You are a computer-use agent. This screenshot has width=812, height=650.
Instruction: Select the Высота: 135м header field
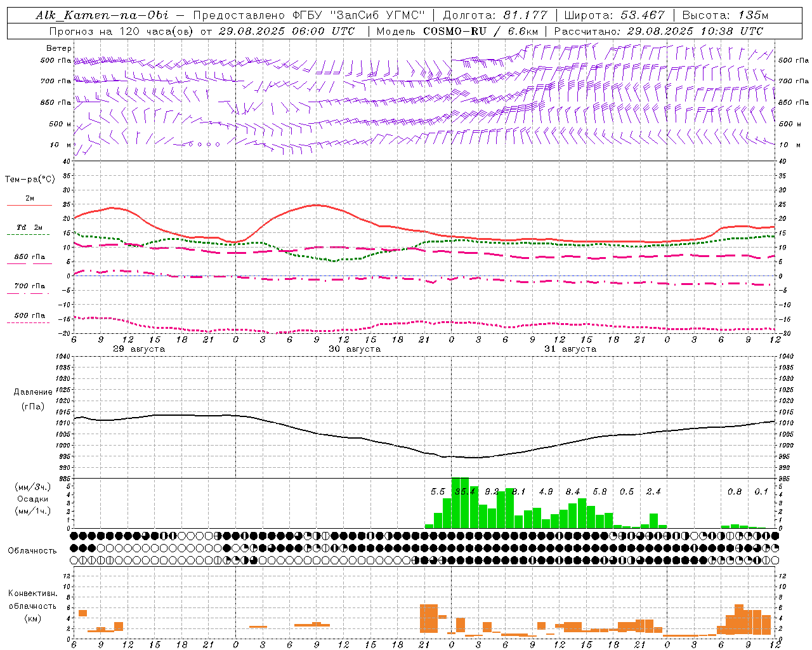coord(725,15)
